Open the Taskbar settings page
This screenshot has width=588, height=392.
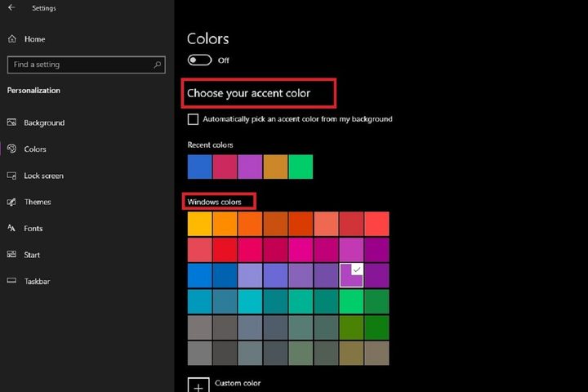click(x=37, y=281)
